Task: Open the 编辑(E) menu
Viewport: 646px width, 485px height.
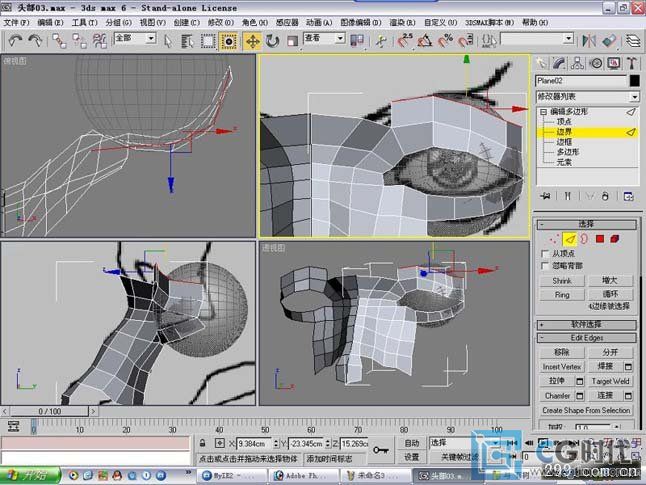Action: 50,22
